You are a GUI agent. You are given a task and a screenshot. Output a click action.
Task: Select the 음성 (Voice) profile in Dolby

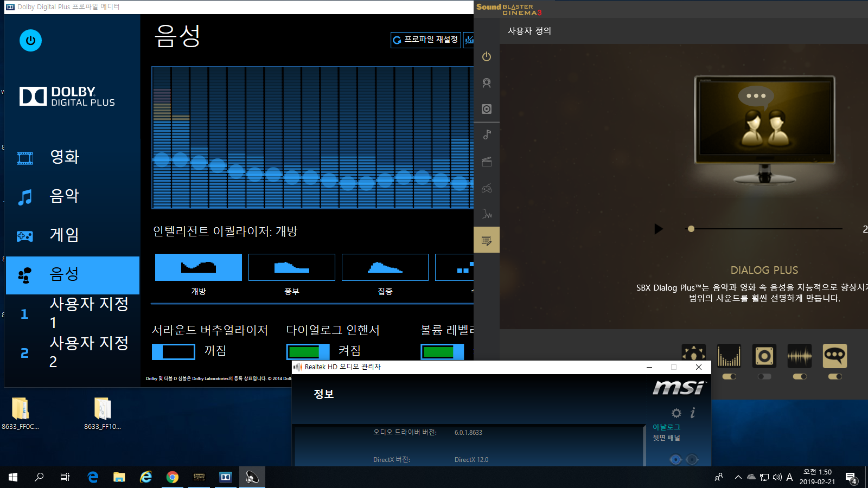[x=72, y=275]
